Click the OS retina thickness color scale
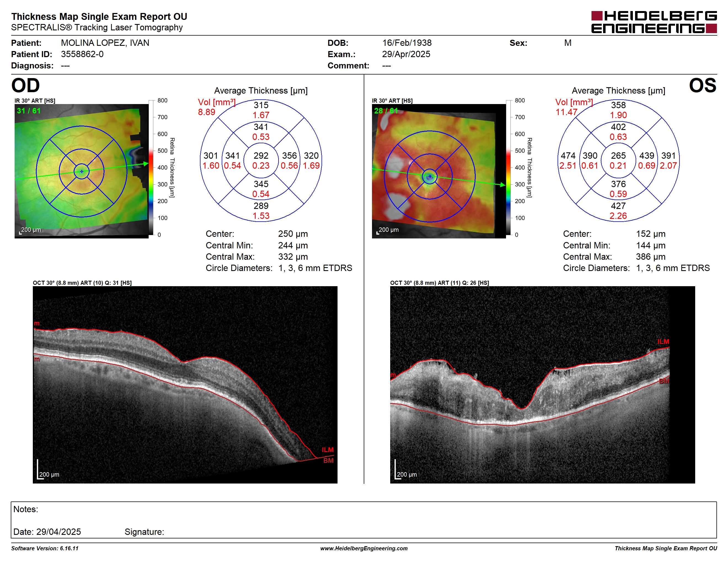Viewport: 728px width, 563px height. [x=508, y=168]
